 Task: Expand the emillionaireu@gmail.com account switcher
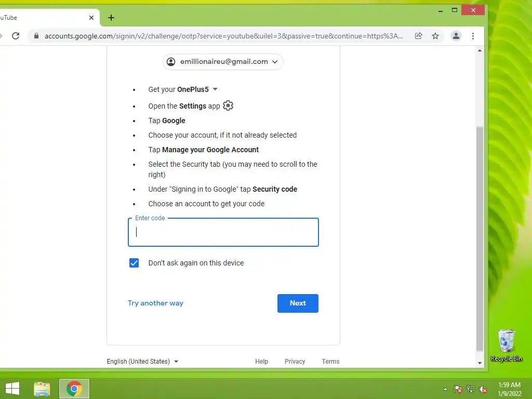click(223, 62)
